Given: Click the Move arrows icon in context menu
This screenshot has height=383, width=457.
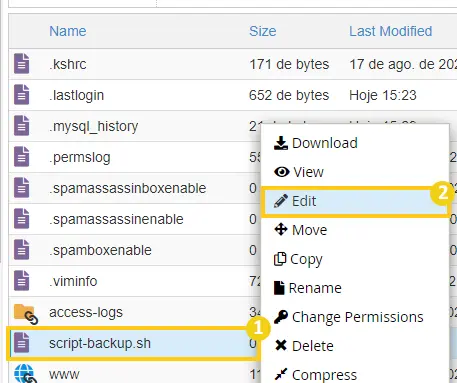Looking at the screenshot, I should (281, 229).
